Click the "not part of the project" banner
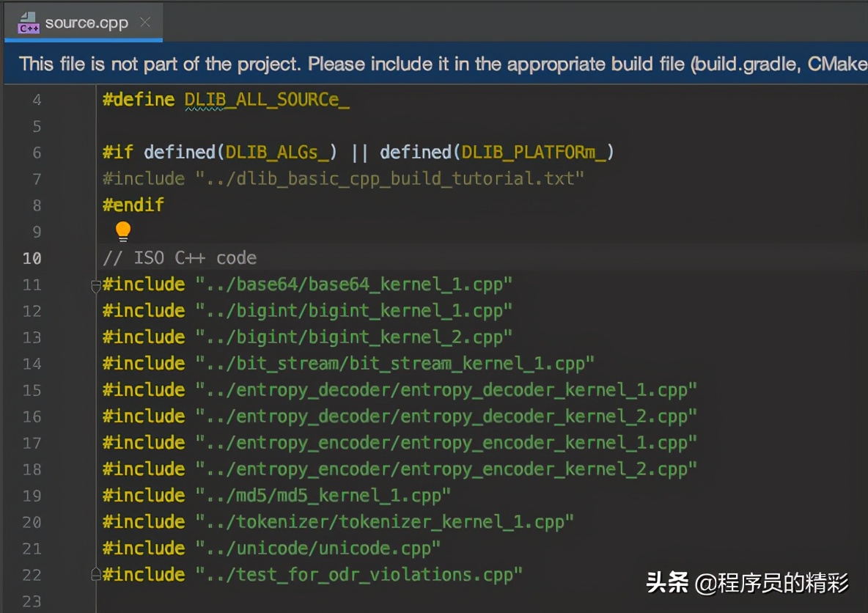This screenshot has width=868, height=613. coord(440,64)
